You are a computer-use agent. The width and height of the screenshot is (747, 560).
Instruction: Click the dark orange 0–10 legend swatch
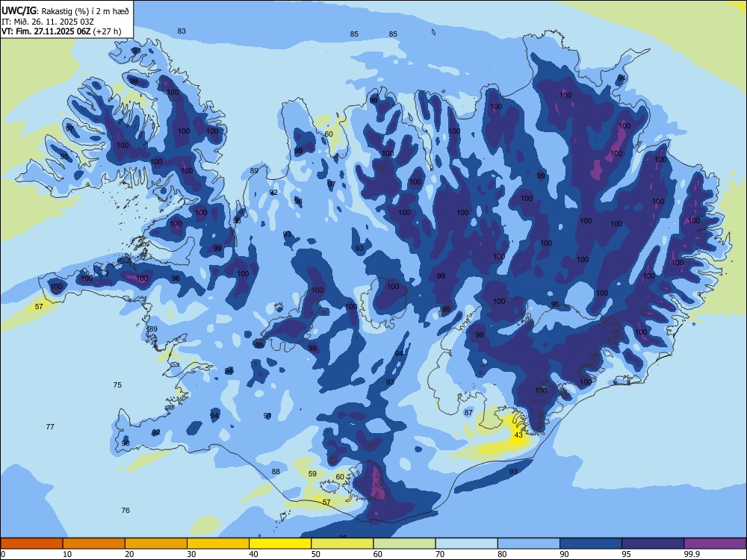coord(31,544)
